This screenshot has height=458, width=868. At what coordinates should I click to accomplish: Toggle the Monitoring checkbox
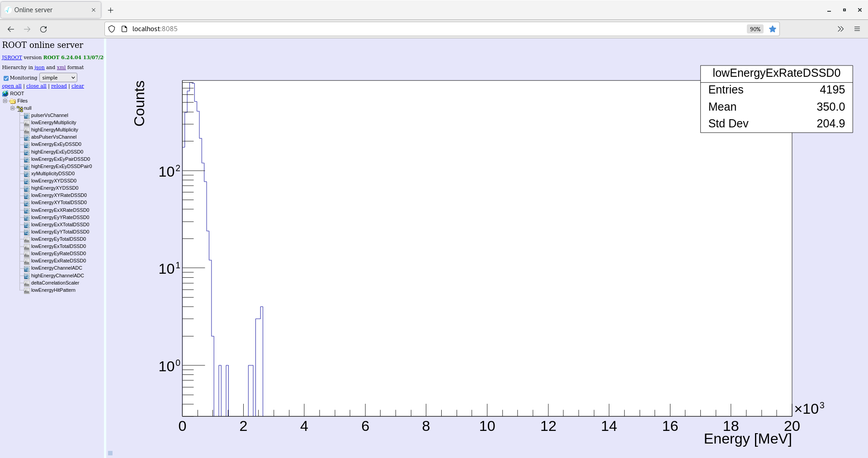(x=6, y=78)
